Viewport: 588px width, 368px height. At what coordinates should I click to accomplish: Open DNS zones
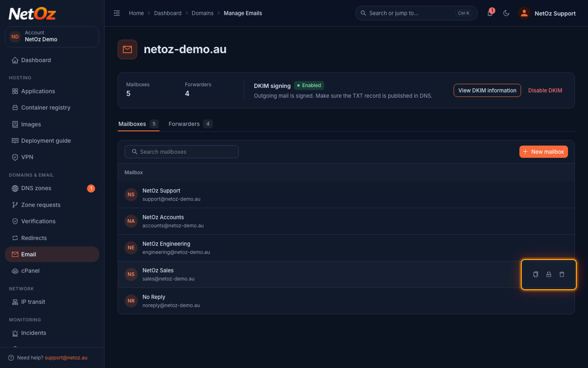point(52,188)
